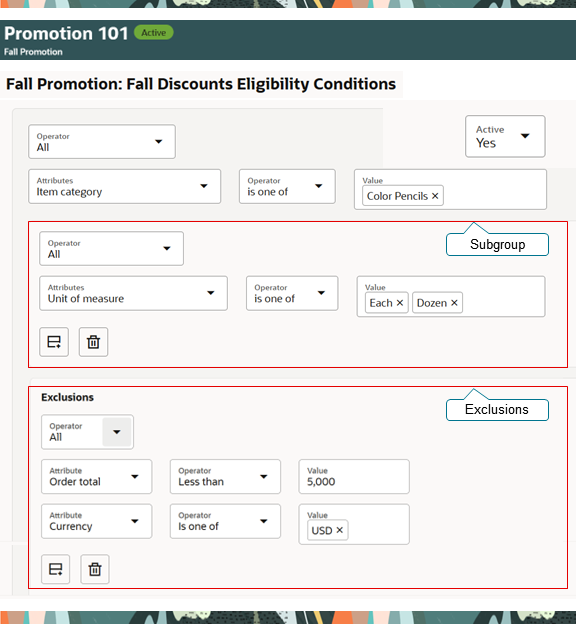
Task: Remove the Each value chip
Action: 400,303
